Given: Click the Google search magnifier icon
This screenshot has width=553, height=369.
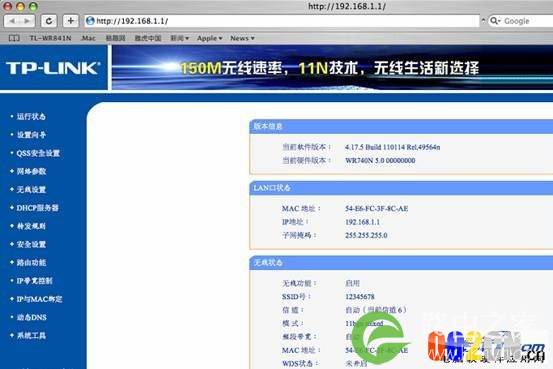Looking at the screenshot, I should (x=495, y=21).
